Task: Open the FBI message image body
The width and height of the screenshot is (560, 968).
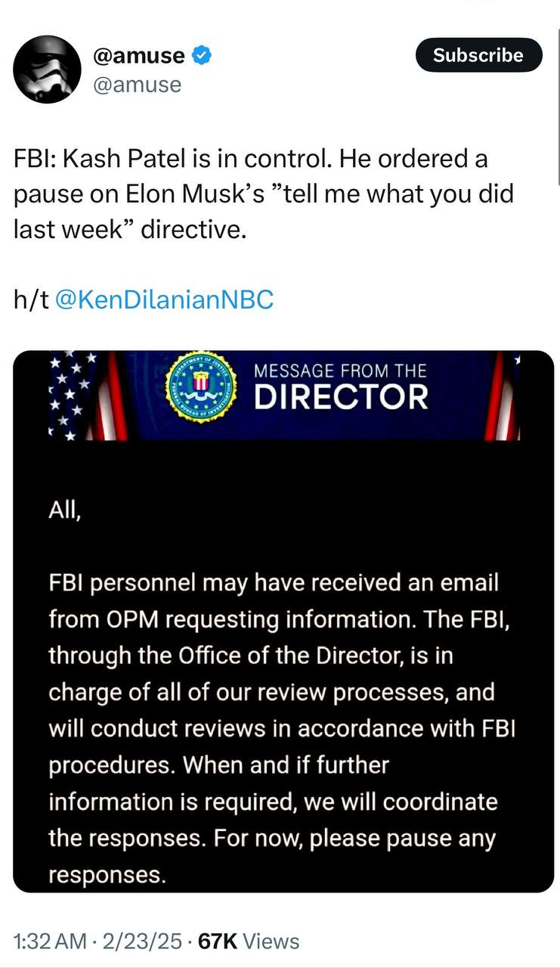Action: [x=283, y=681]
